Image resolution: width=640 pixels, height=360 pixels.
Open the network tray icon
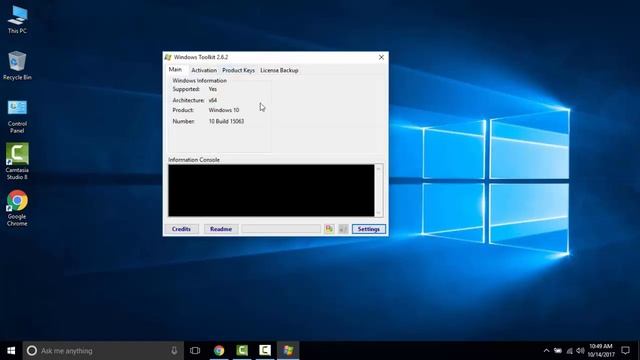click(x=569, y=351)
